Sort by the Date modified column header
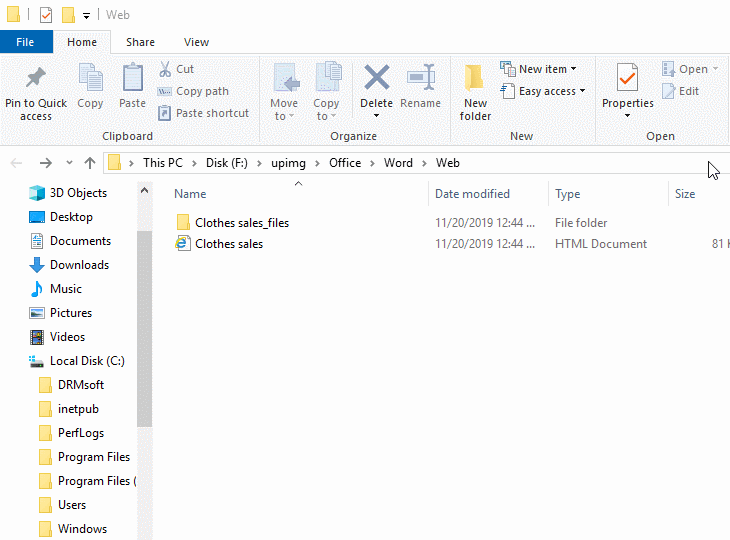730x540 pixels. click(472, 194)
